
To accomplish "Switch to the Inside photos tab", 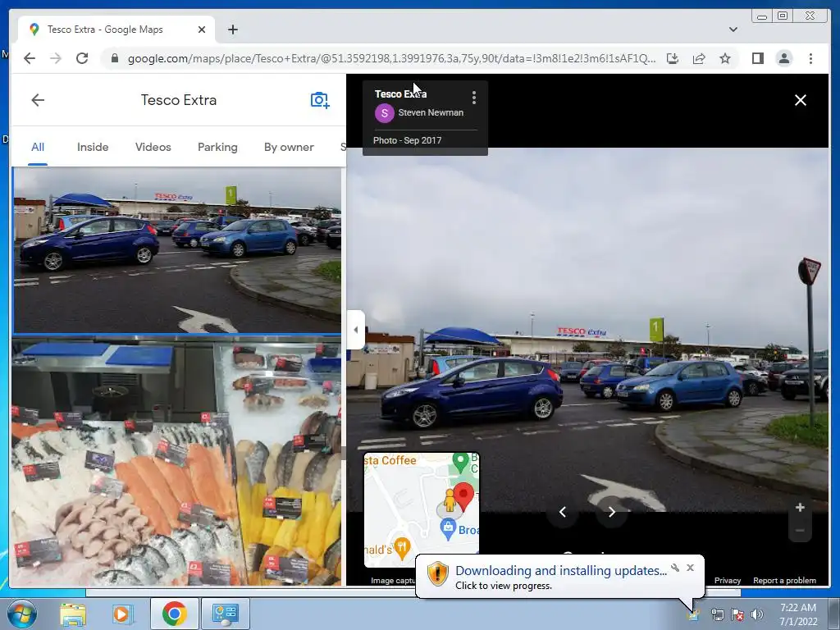I will tap(93, 147).
